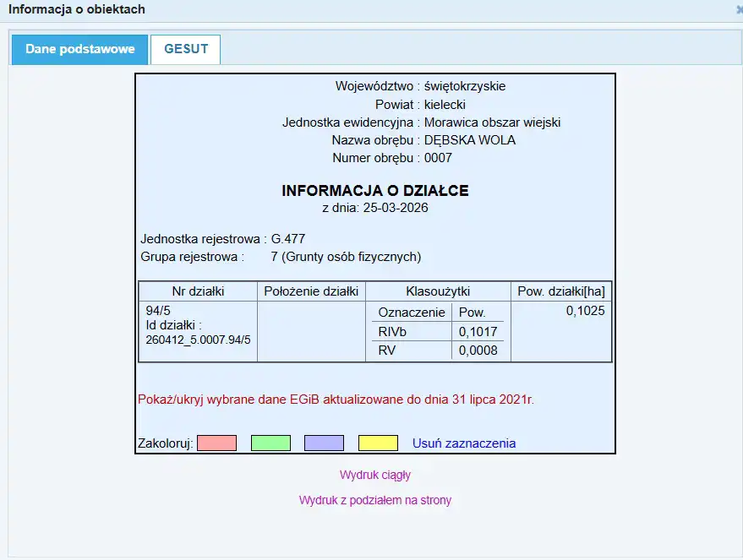743x560 pixels.
Task: Select the lavender blue Zakoloruj swatch
Action: click(x=324, y=443)
